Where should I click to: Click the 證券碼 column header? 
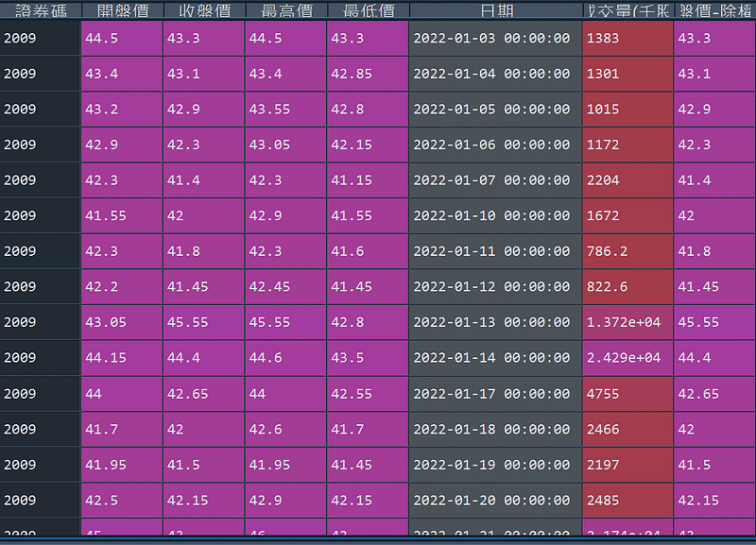(x=40, y=11)
